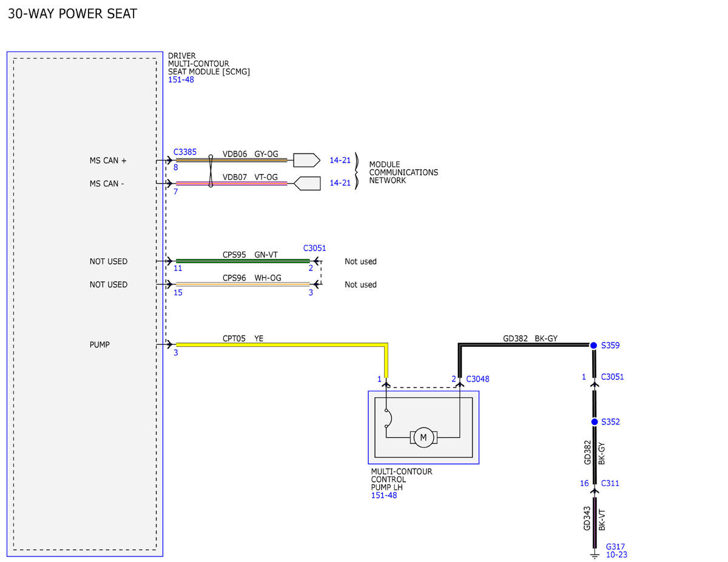This screenshot has height=562, width=728.
Task: Select the green CPS95 wire
Action: [243, 261]
